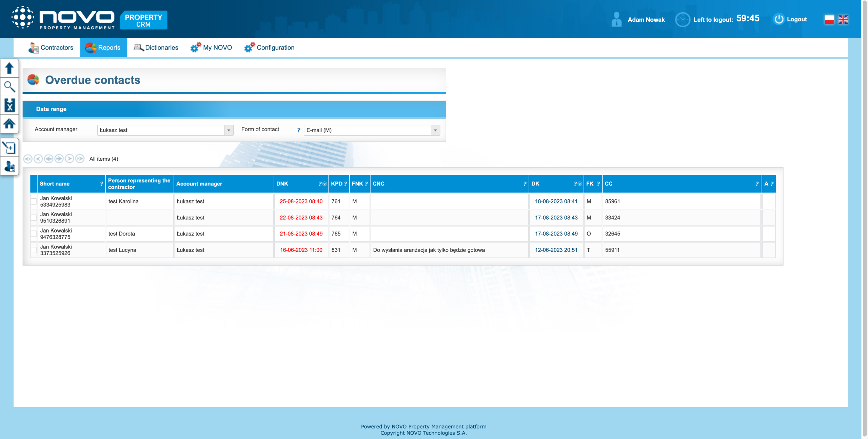Open DNK column sort dropdown arrow
868x439 pixels.
coord(325,184)
